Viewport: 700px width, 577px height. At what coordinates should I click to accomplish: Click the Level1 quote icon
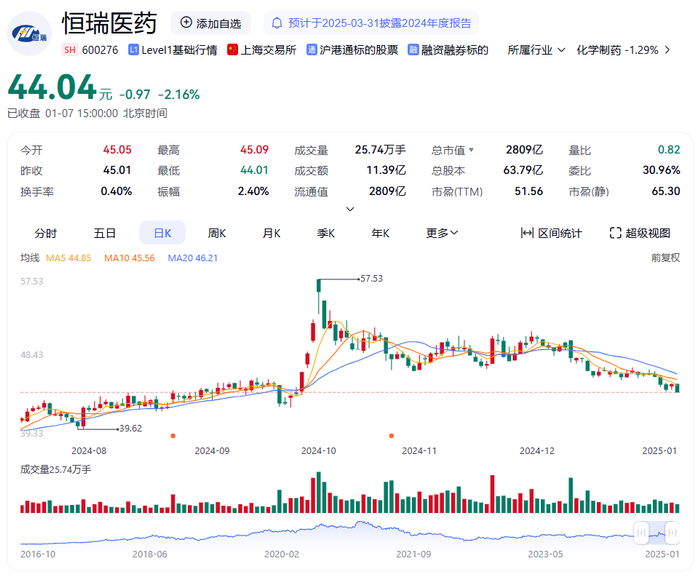point(133,50)
